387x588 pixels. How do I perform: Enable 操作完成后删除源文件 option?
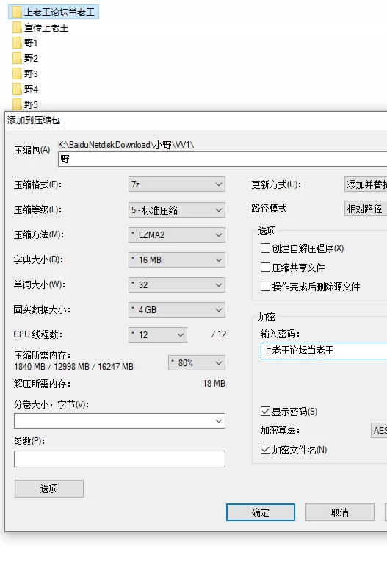click(x=265, y=287)
